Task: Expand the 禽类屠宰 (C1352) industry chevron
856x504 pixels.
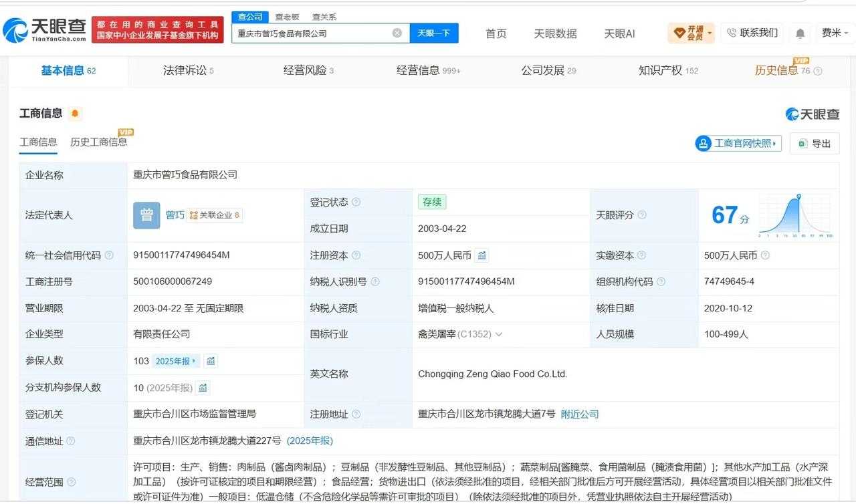Action: 498,334
